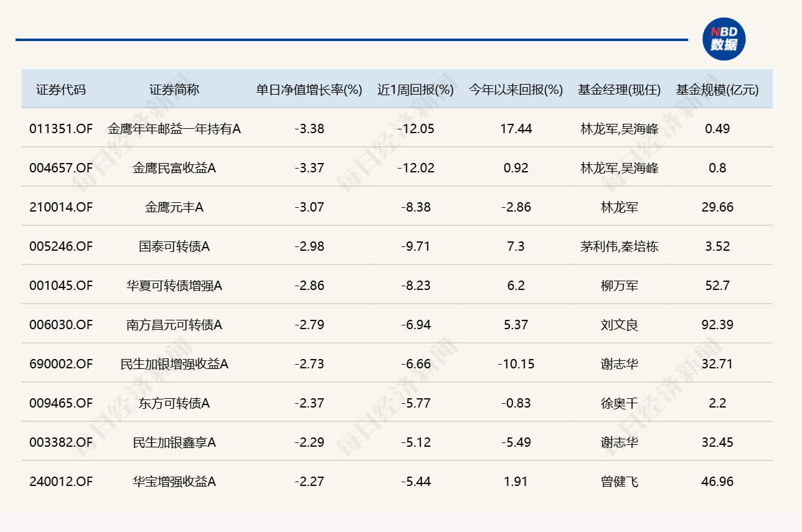Click year-to-date return 17.44
This screenshot has width=802, height=532.
point(516,129)
